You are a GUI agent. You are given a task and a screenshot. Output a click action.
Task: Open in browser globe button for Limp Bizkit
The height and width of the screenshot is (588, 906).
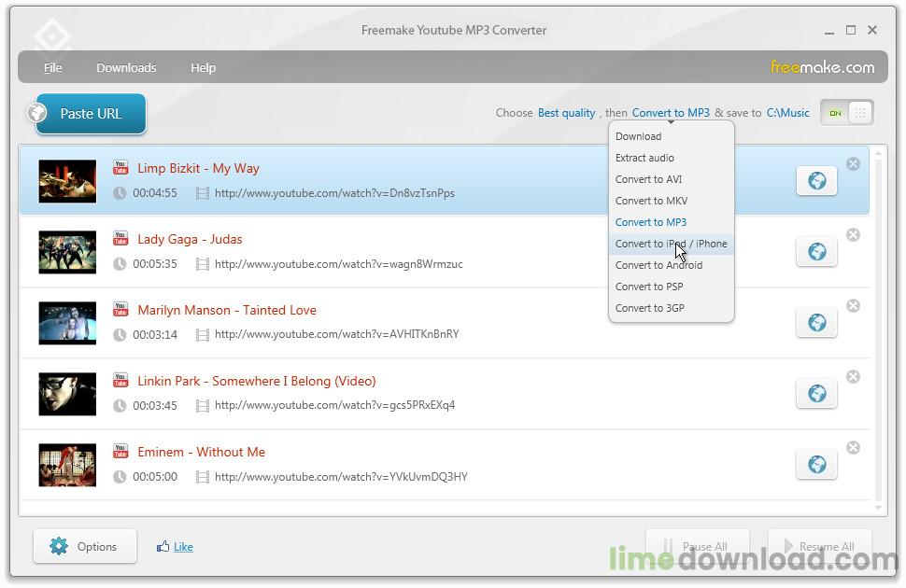pos(815,181)
